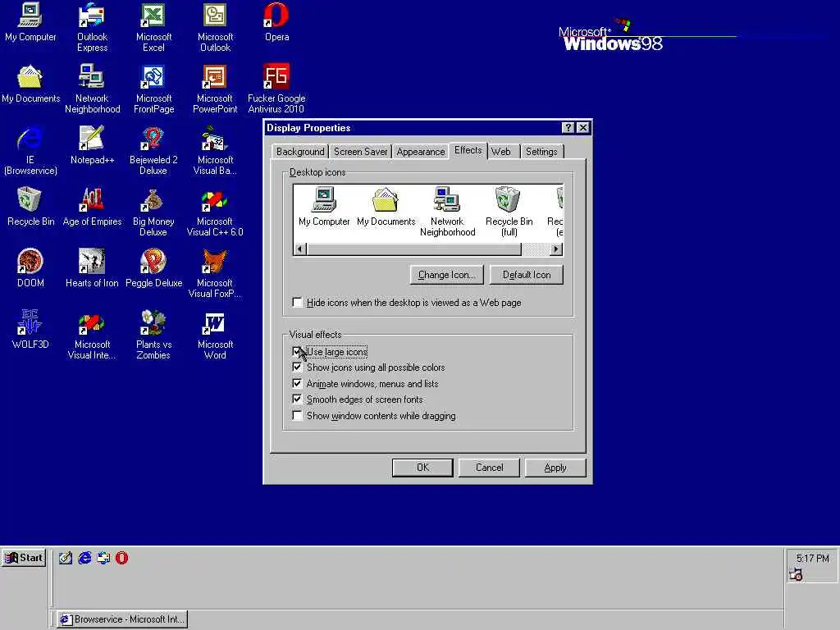Image resolution: width=840 pixels, height=630 pixels.
Task: Select the Plants vs Zombies desktop icon
Action: click(x=153, y=335)
